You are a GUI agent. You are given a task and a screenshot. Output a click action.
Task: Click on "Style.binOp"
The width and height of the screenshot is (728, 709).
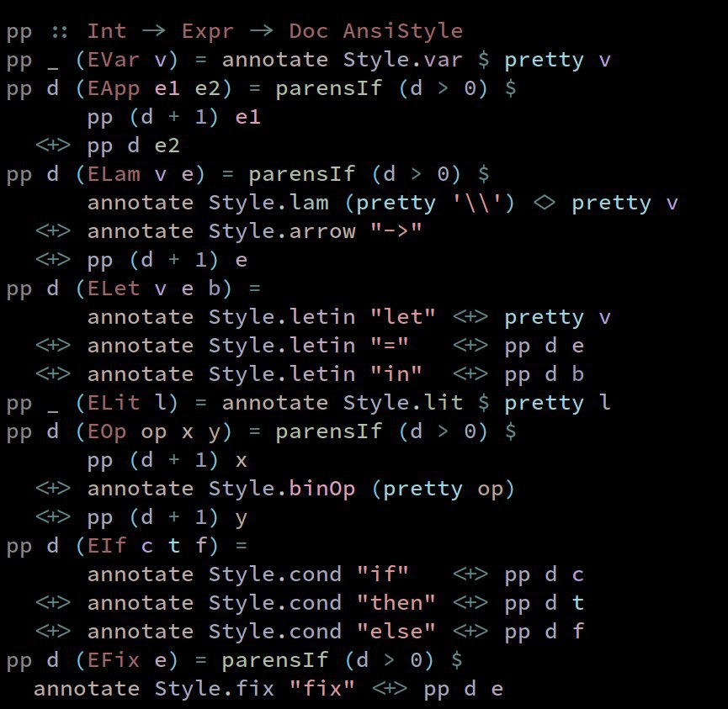pos(282,489)
